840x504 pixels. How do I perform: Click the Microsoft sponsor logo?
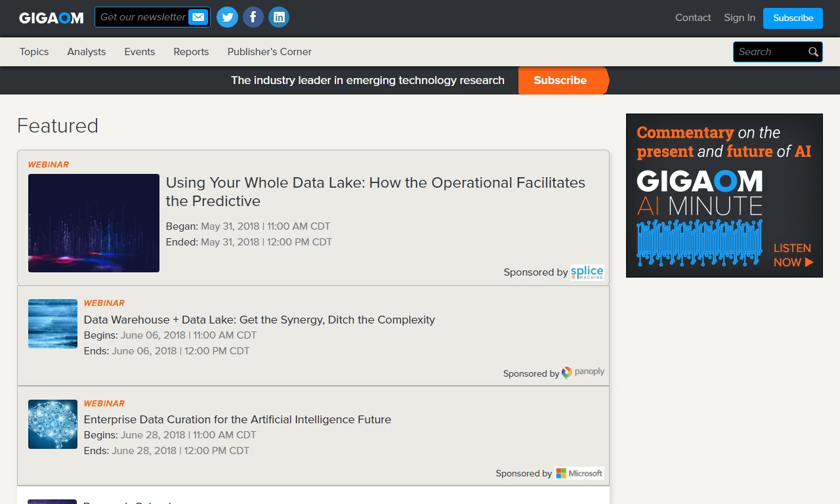click(579, 473)
